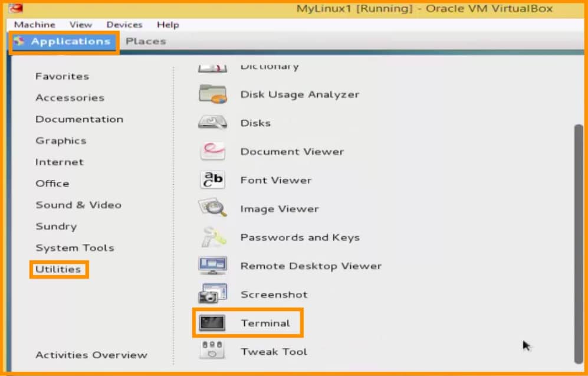Select the Accessories category
The height and width of the screenshot is (376, 588).
click(x=70, y=97)
